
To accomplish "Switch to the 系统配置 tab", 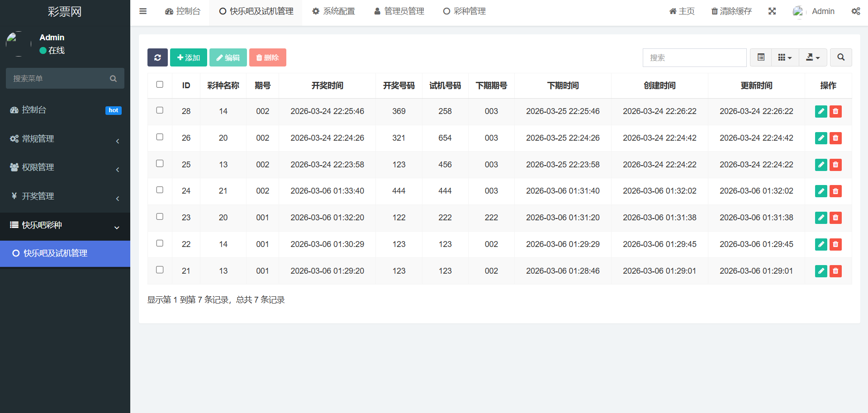I will pos(334,11).
